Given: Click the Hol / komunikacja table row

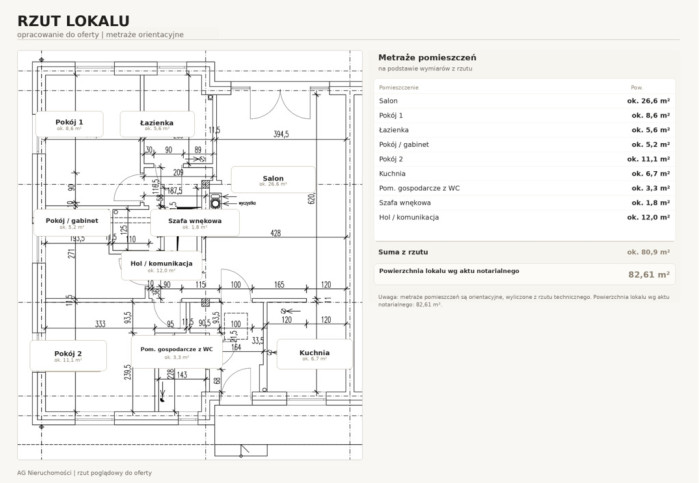Looking at the screenshot, I should tap(524, 217).
